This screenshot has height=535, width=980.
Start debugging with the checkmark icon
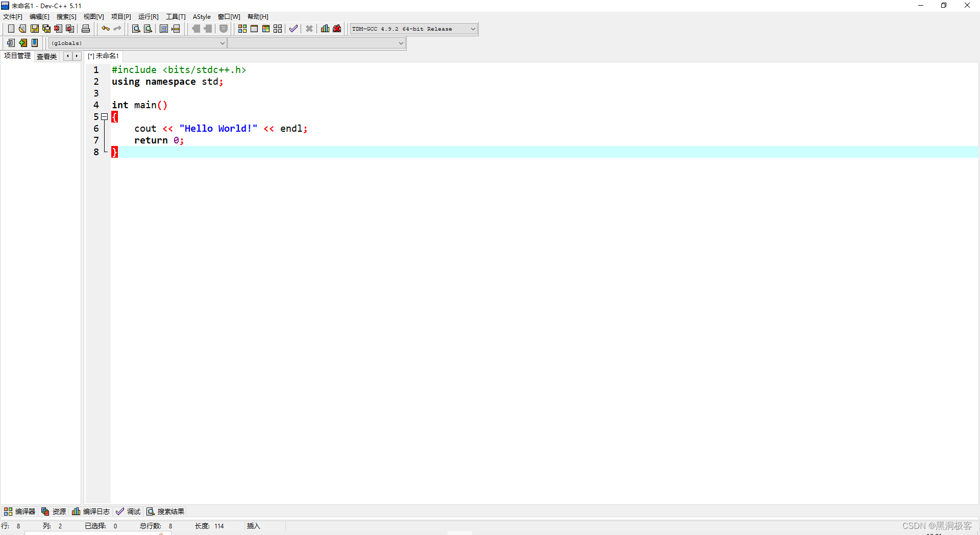pos(293,29)
